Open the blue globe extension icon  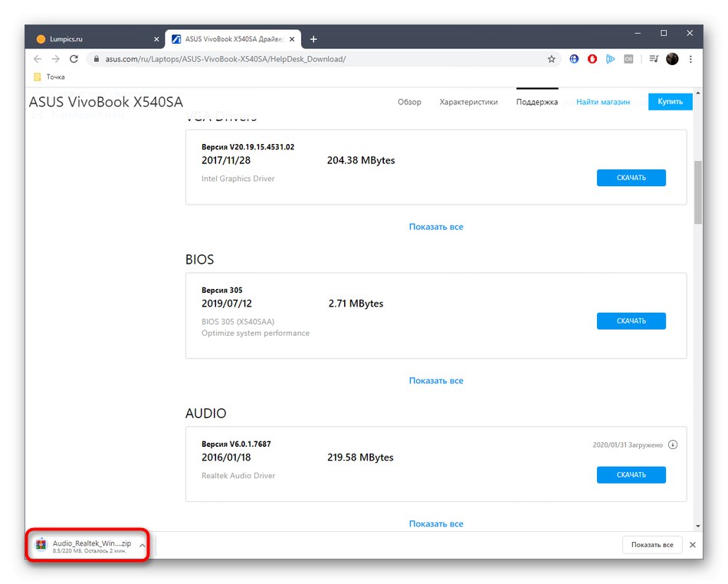pos(574,59)
